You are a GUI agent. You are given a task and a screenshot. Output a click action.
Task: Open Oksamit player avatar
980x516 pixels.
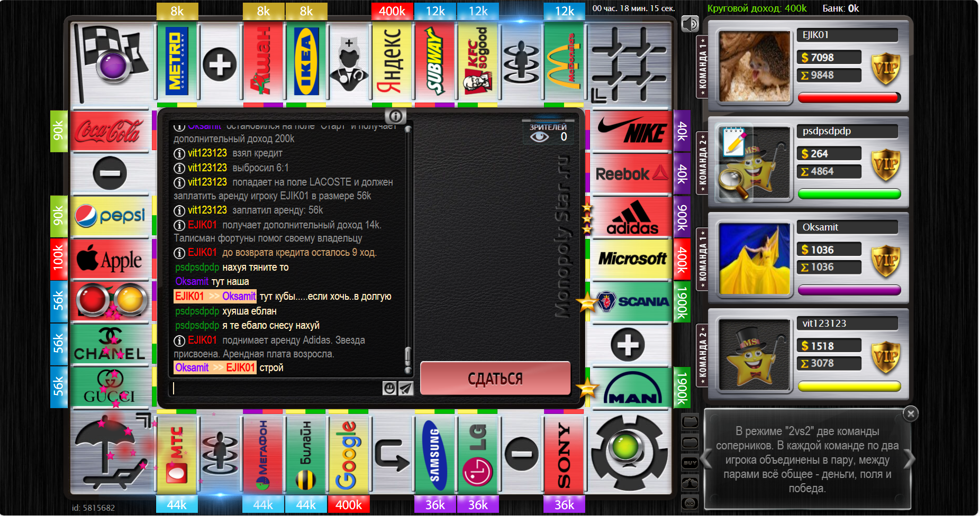[x=754, y=258]
